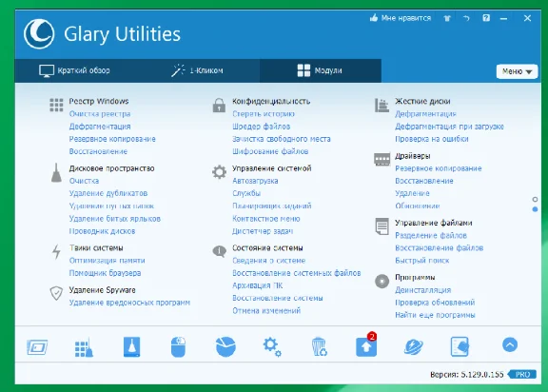The image size is (548, 392).
Task: Open Диспетчер задач
Action: click(x=263, y=231)
